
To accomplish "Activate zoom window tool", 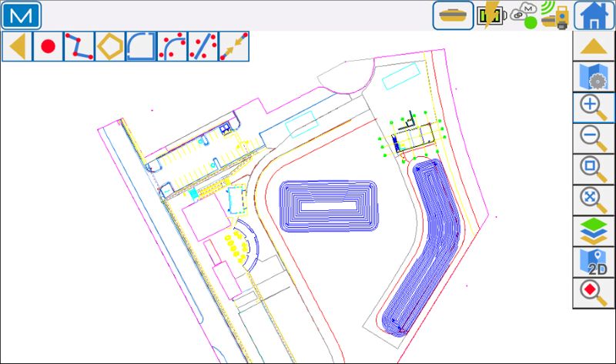I will (594, 169).
